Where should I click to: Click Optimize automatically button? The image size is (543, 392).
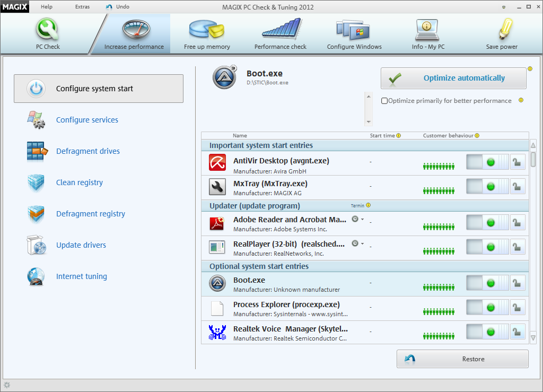click(453, 79)
